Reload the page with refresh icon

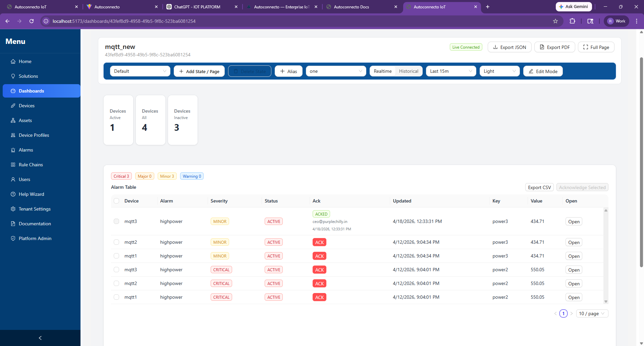[x=32, y=21]
